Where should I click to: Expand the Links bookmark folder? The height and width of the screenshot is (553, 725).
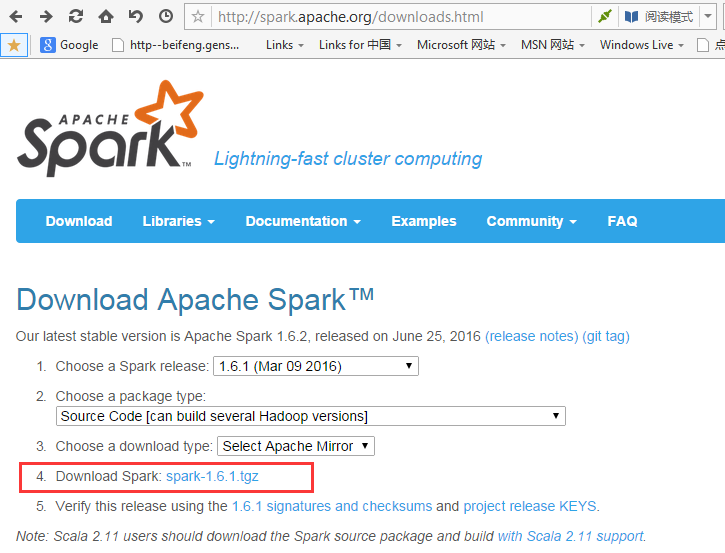[x=284, y=45]
